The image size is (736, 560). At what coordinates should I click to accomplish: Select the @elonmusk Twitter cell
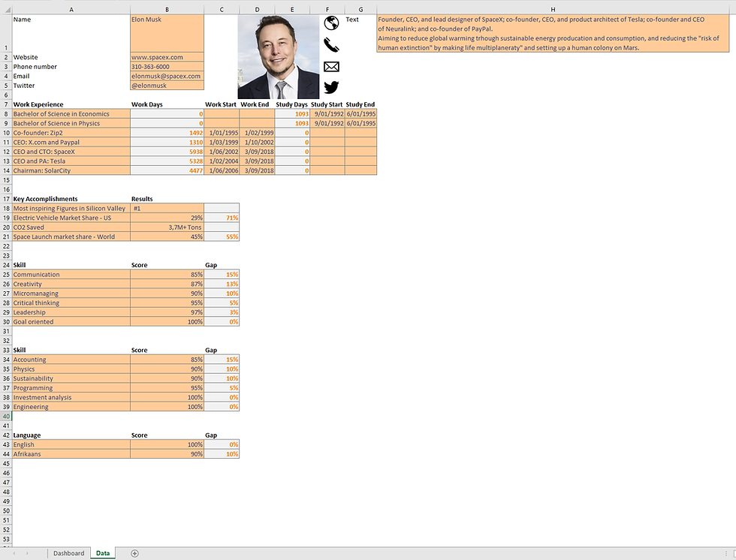pyautogui.click(x=167, y=86)
